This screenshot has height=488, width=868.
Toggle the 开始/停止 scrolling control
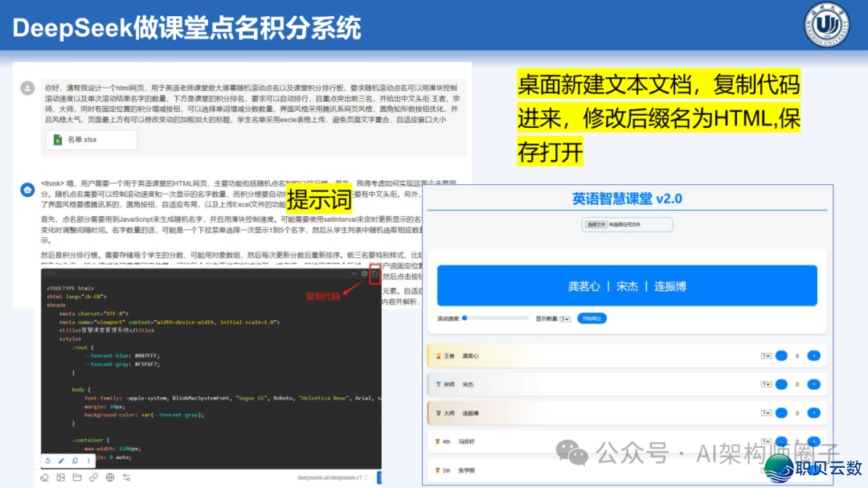coord(592,318)
